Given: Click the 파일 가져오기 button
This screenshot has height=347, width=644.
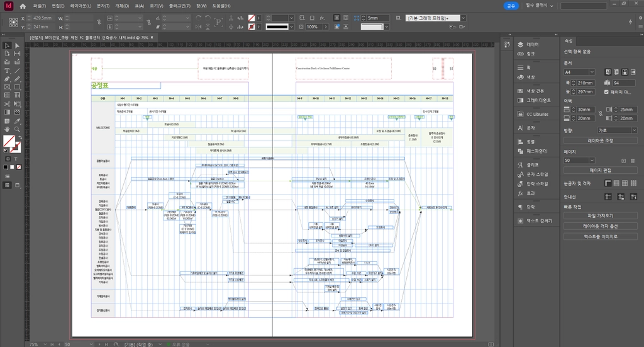Looking at the screenshot, I should click(x=600, y=216).
